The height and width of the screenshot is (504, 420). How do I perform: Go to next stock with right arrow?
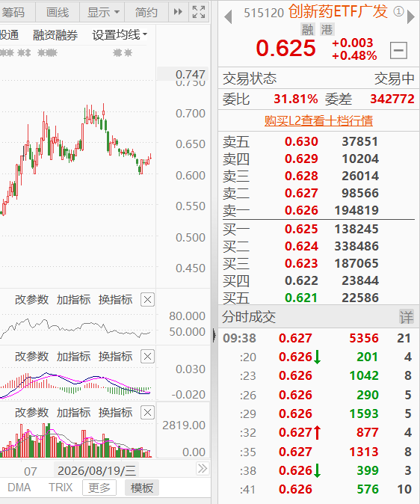(410, 16)
